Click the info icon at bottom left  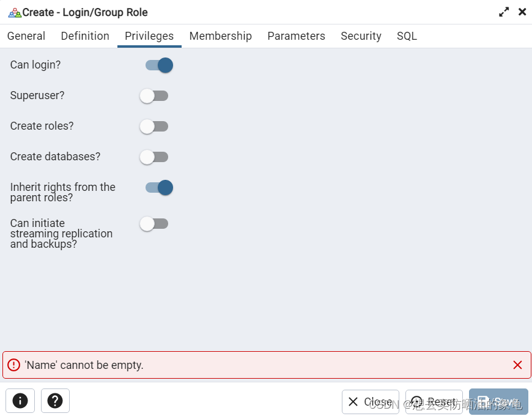click(x=20, y=401)
